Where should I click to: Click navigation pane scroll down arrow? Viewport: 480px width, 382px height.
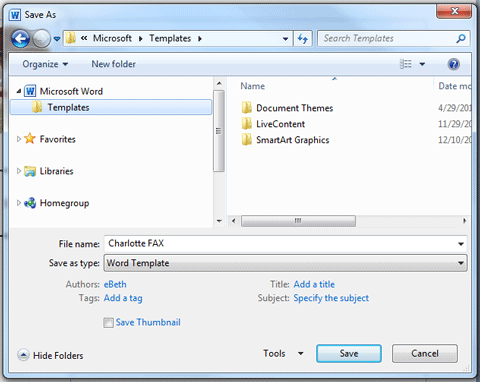tap(219, 221)
